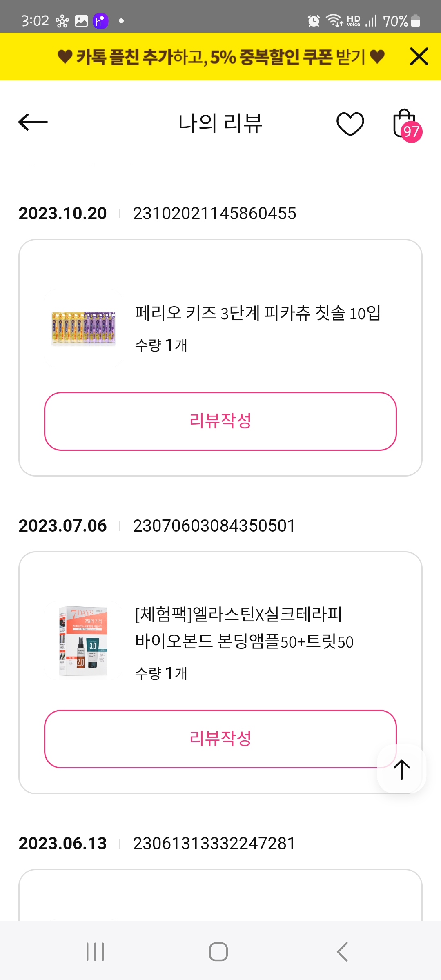The width and height of the screenshot is (441, 980).
Task: Open wishlist heart icon
Action: coord(350,123)
